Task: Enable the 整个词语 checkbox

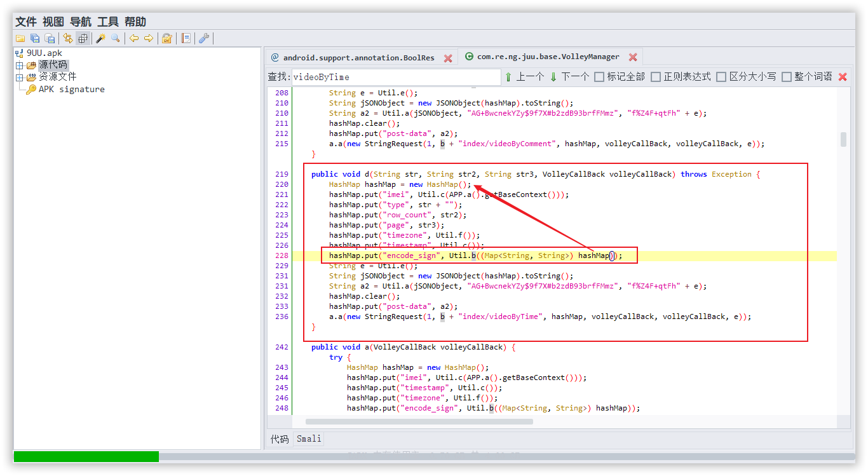Action: 787,77
